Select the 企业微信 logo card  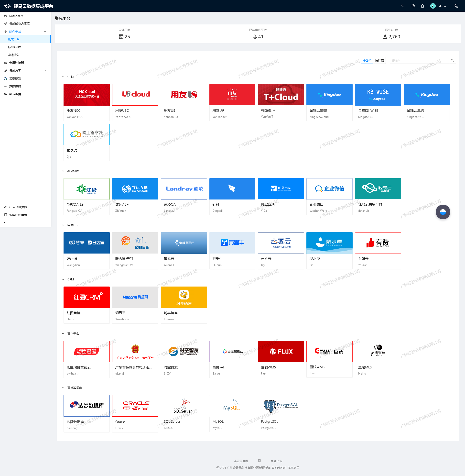point(329,189)
